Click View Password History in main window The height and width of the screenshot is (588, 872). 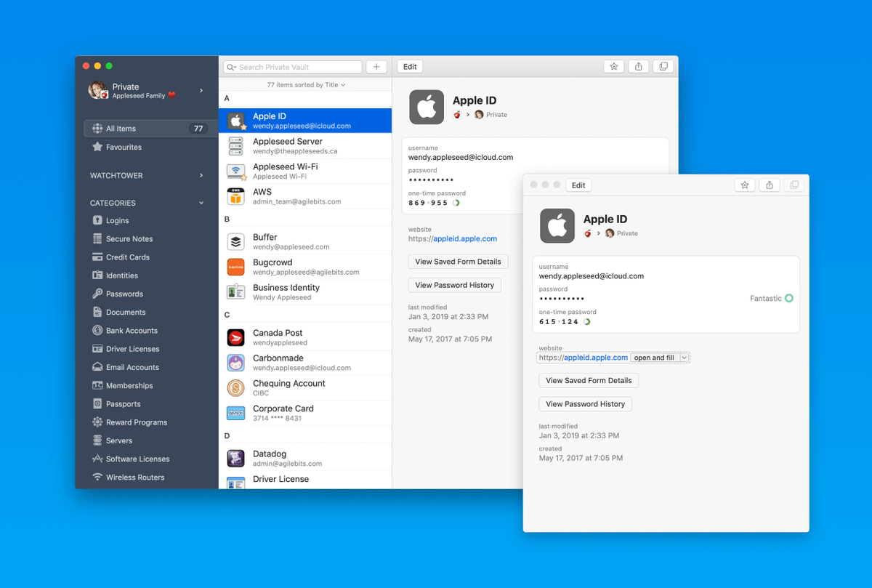[x=454, y=285]
